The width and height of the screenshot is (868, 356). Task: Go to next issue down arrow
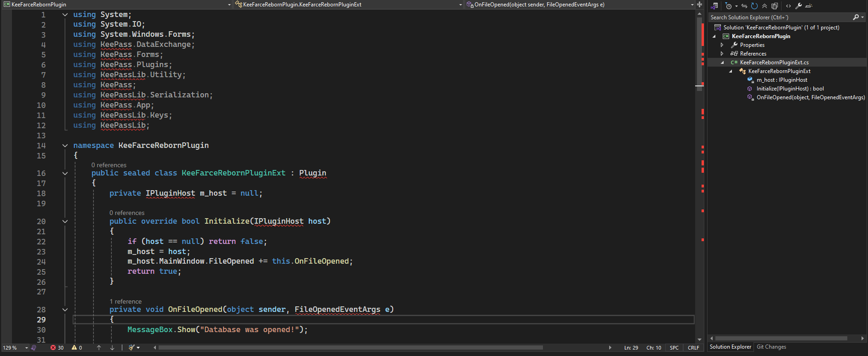pyautogui.click(x=112, y=348)
